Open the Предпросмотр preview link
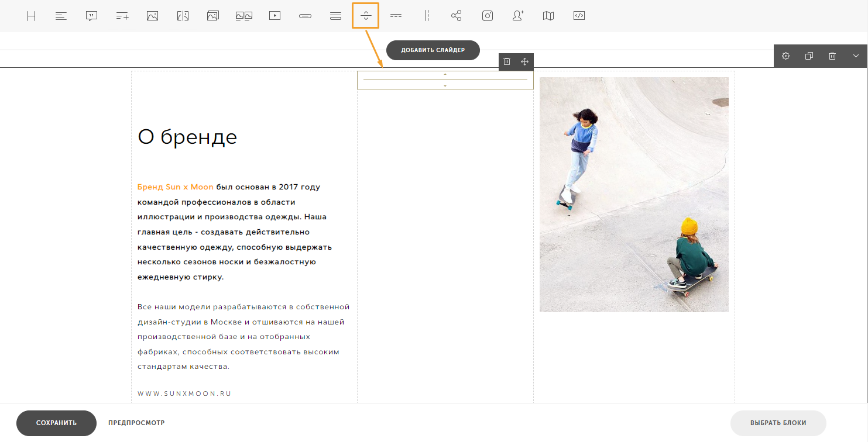 136,423
